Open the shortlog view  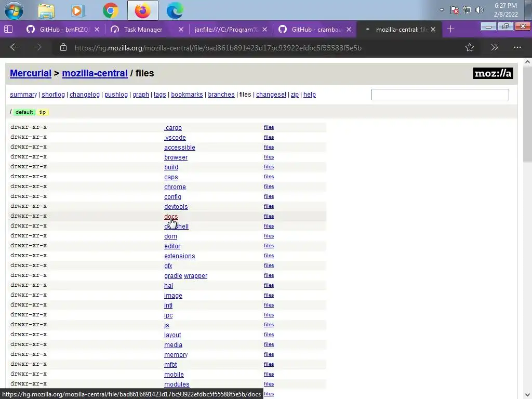pyautogui.click(x=53, y=95)
